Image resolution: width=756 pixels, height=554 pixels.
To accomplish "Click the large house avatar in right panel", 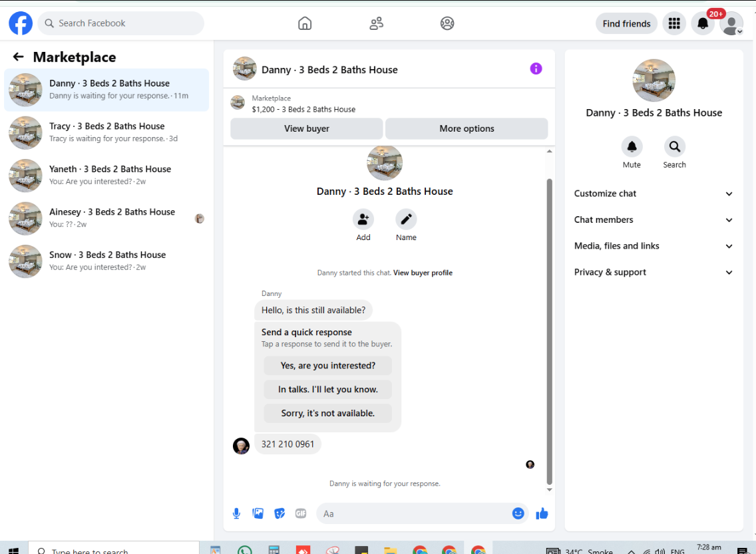I will click(654, 80).
